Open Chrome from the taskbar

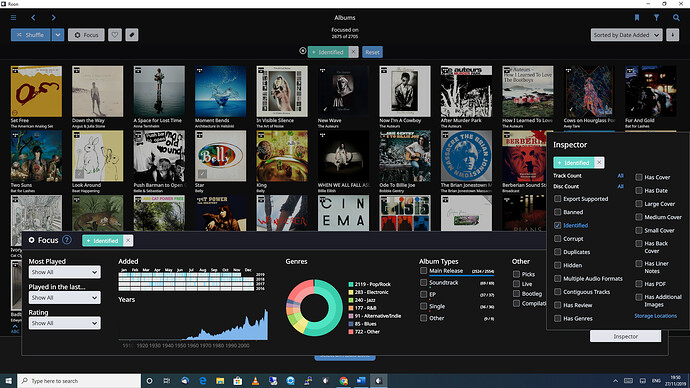click(343, 381)
